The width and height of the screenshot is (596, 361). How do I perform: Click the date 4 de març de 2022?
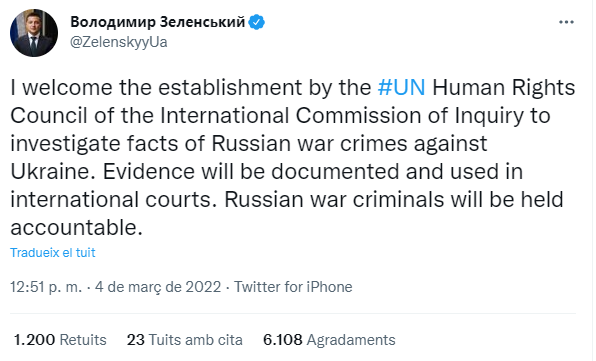pyautogui.click(x=158, y=287)
